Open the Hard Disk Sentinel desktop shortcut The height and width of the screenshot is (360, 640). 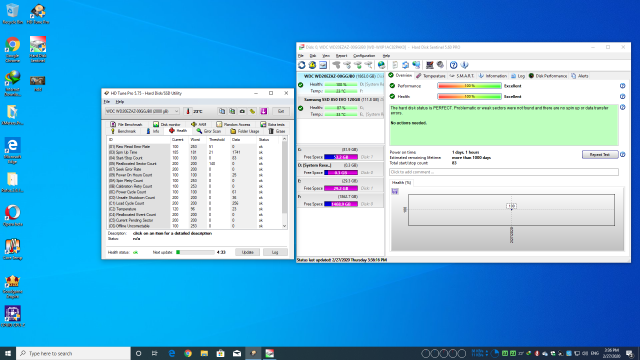[x=38, y=49]
